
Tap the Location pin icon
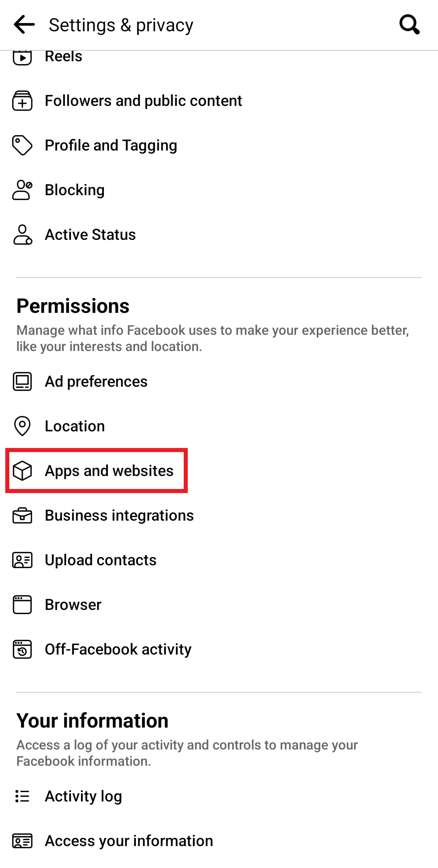tap(22, 426)
